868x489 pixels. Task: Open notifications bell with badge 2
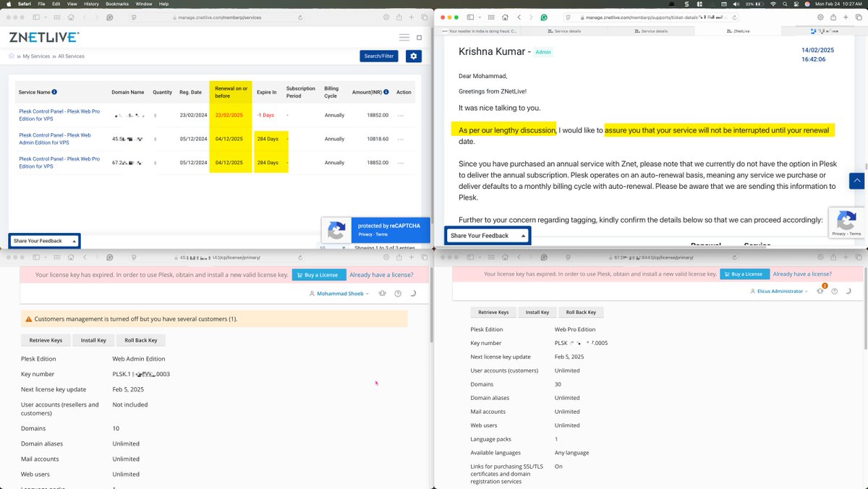point(821,291)
